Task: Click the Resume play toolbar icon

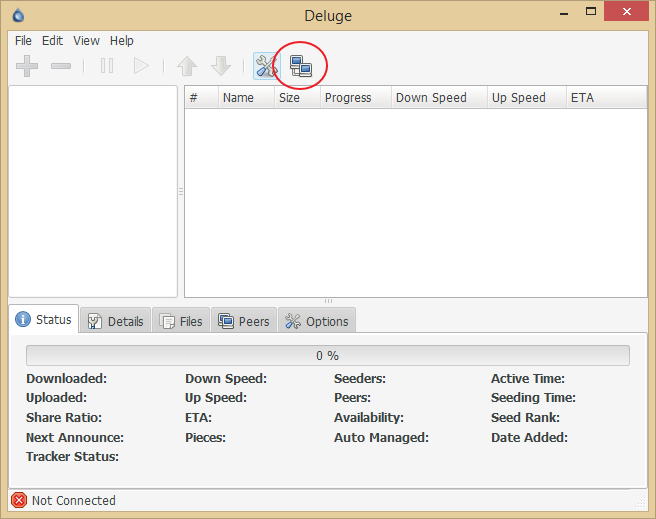Action: [141, 66]
